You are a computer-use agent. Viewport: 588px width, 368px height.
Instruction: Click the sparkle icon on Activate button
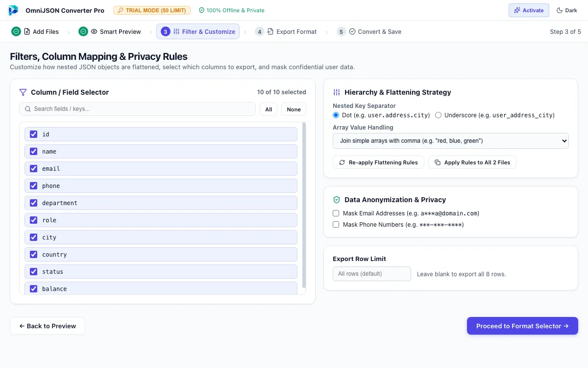(517, 10)
